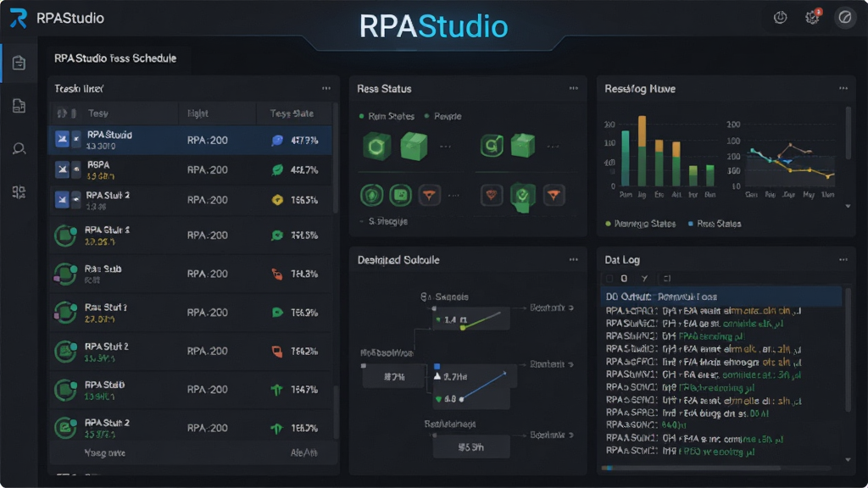Open the second document icon in sidebar

(x=19, y=106)
